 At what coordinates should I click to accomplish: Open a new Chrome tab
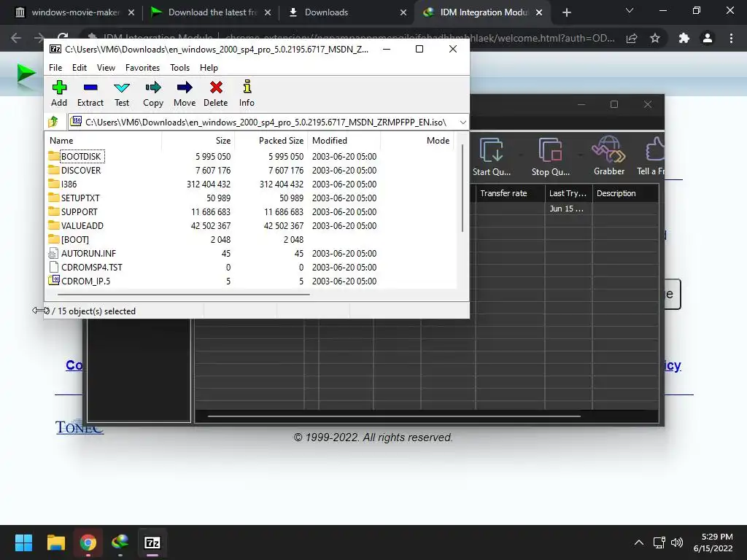click(566, 12)
